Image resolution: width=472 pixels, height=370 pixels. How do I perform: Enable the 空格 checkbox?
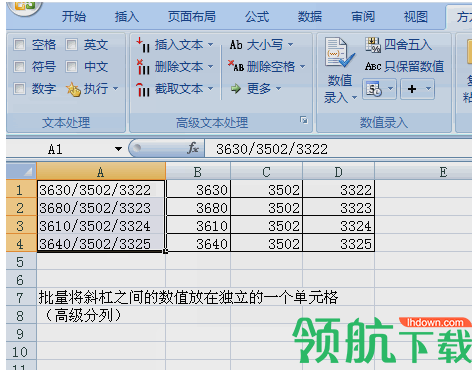[x=19, y=44]
